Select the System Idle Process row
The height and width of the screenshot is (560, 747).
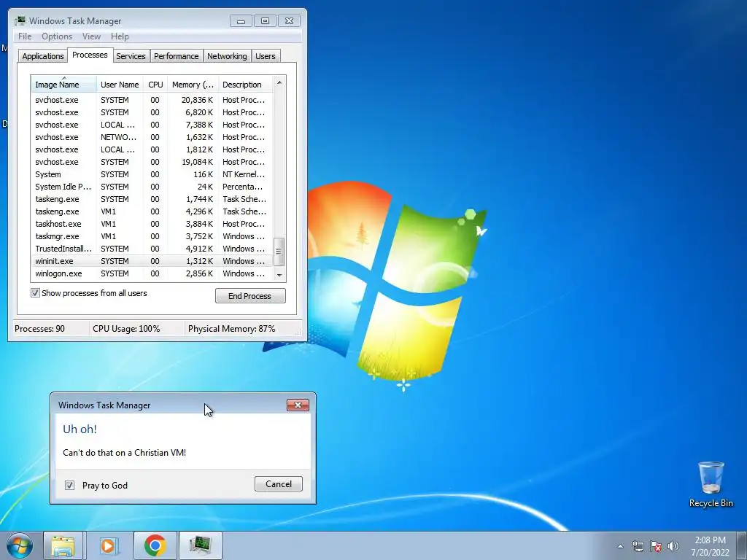click(x=152, y=187)
